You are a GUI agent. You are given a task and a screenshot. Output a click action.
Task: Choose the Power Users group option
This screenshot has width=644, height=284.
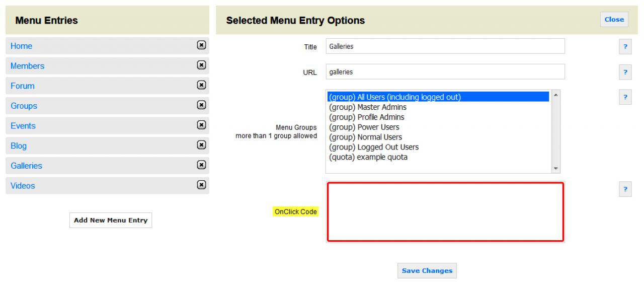pyautogui.click(x=364, y=127)
